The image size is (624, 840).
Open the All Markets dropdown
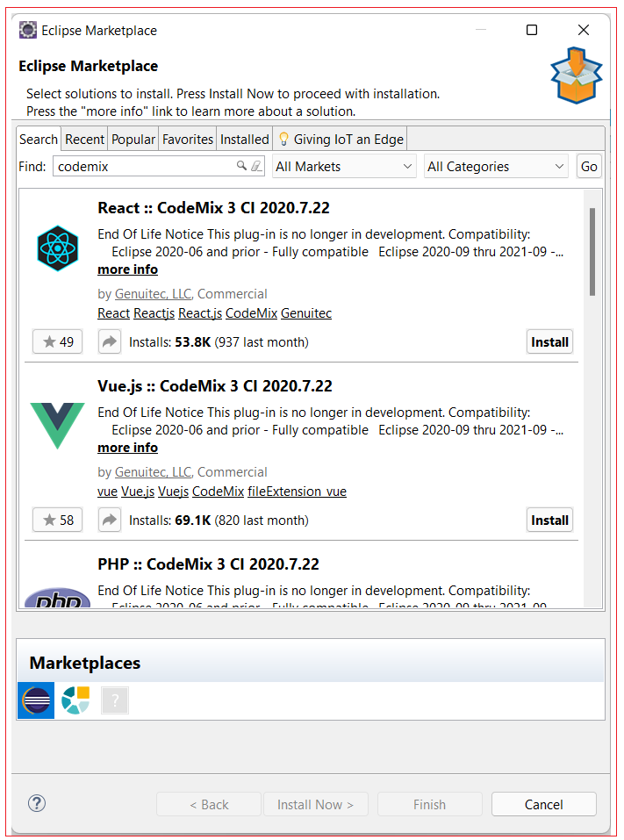coord(344,167)
